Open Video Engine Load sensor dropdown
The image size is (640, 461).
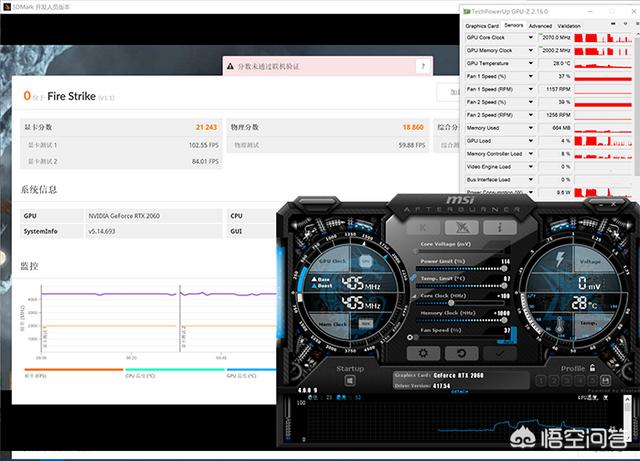click(x=531, y=167)
